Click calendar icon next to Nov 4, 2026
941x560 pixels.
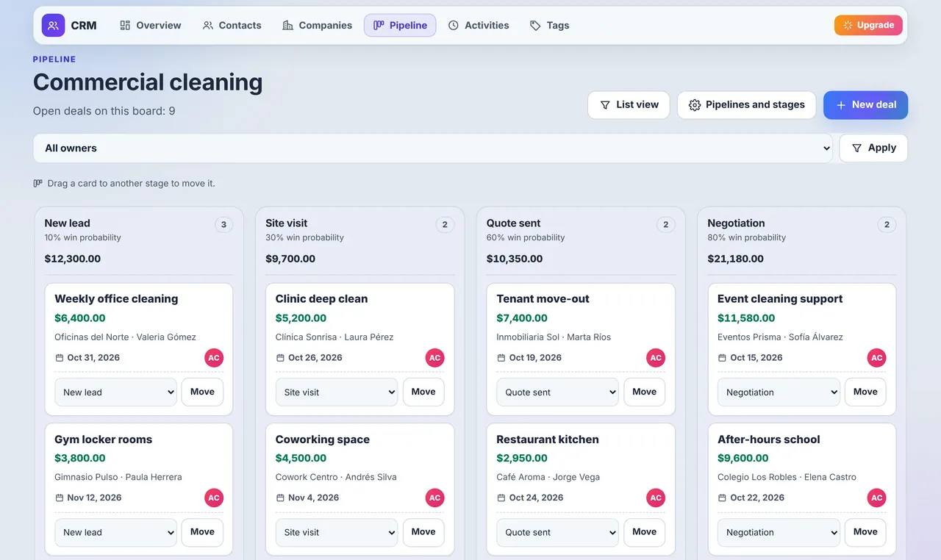(280, 498)
